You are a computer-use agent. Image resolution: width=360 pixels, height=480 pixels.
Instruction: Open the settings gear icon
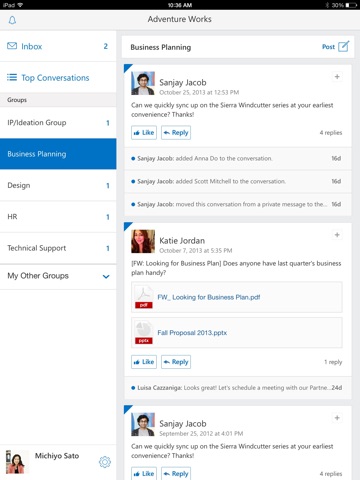click(x=105, y=462)
